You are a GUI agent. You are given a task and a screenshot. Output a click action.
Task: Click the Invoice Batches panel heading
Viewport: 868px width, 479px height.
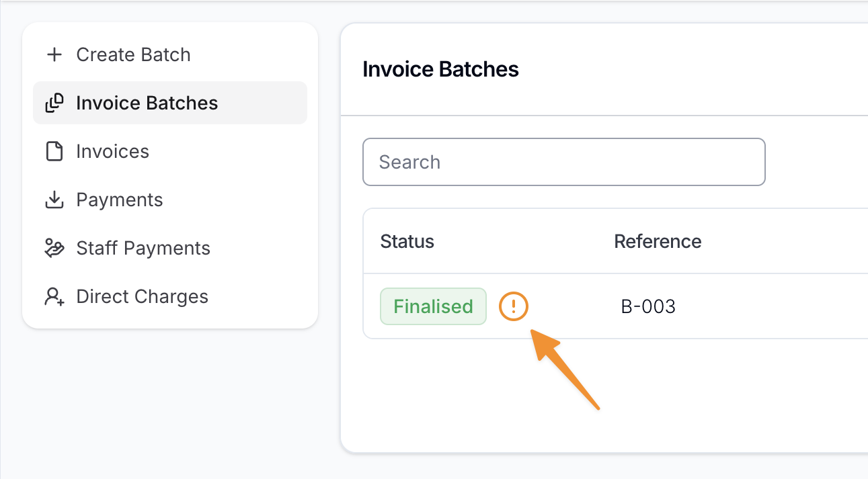click(x=440, y=69)
